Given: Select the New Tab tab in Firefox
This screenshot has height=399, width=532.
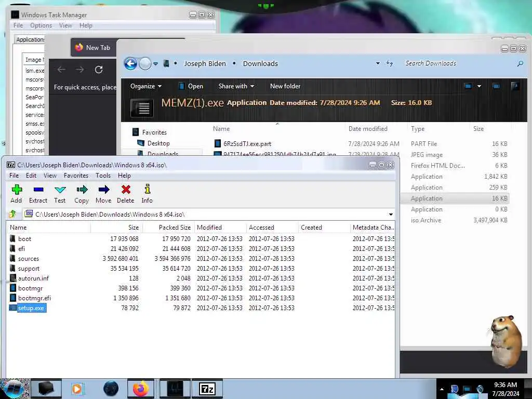Looking at the screenshot, I should click(94, 47).
